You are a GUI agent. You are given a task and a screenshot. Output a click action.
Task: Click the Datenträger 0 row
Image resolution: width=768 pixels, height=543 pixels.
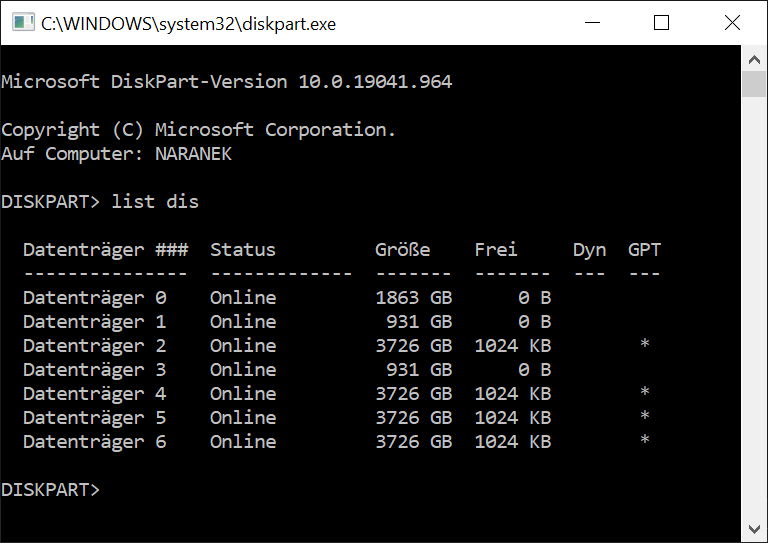pos(287,298)
